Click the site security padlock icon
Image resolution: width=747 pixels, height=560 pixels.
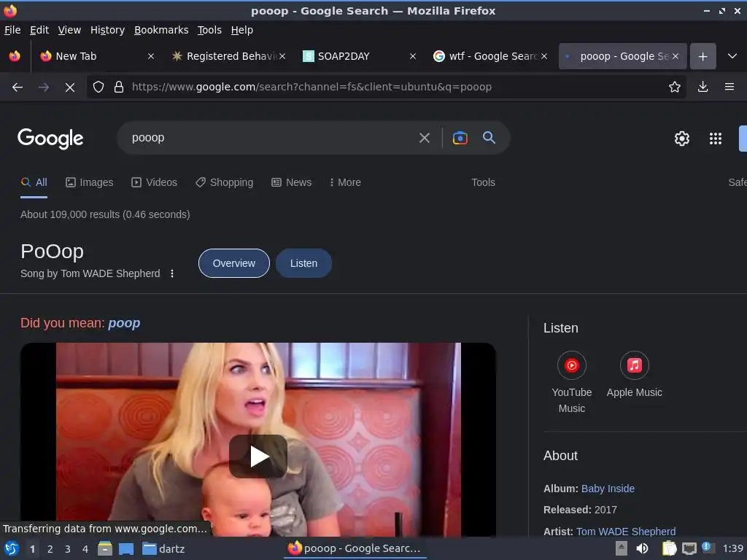[x=119, y=87]
